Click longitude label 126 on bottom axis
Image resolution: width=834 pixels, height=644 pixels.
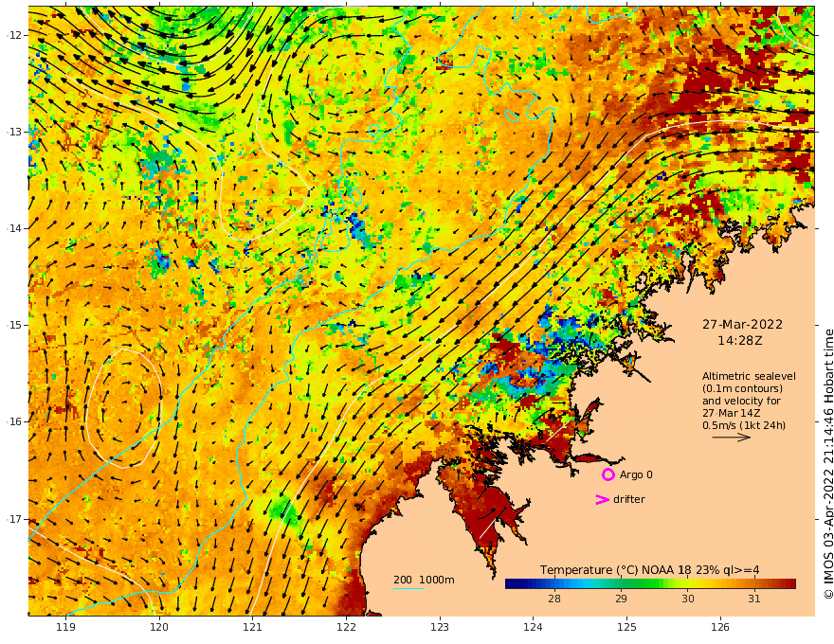[x=720, y=627]
